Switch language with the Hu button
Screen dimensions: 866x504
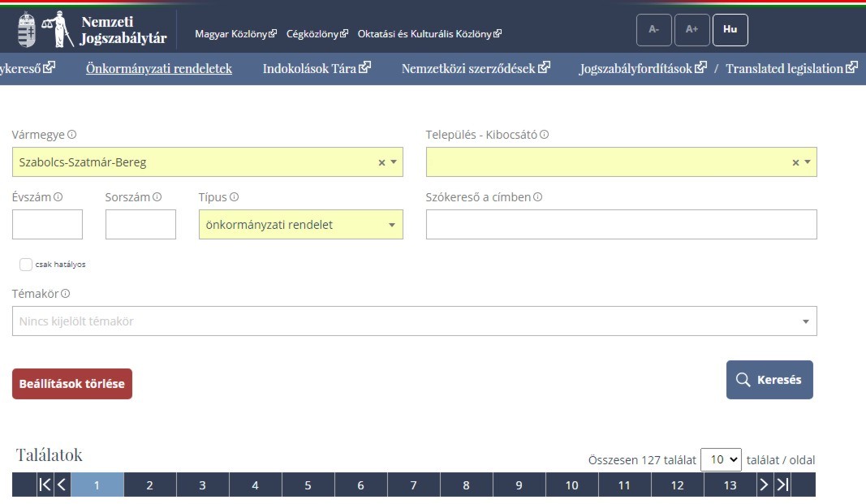730,30
